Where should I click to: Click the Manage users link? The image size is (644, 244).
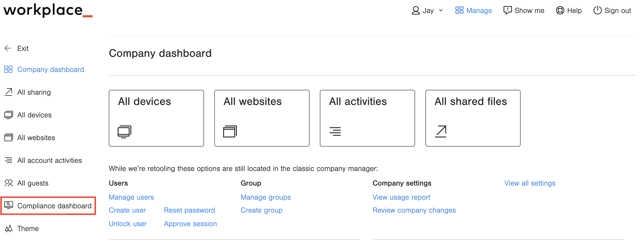(x=131, y=197)
